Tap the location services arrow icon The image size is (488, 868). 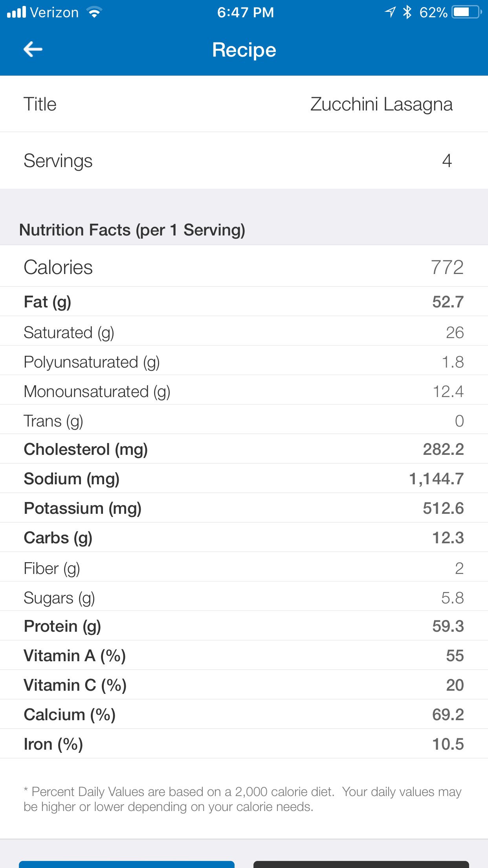click(390, 12)
